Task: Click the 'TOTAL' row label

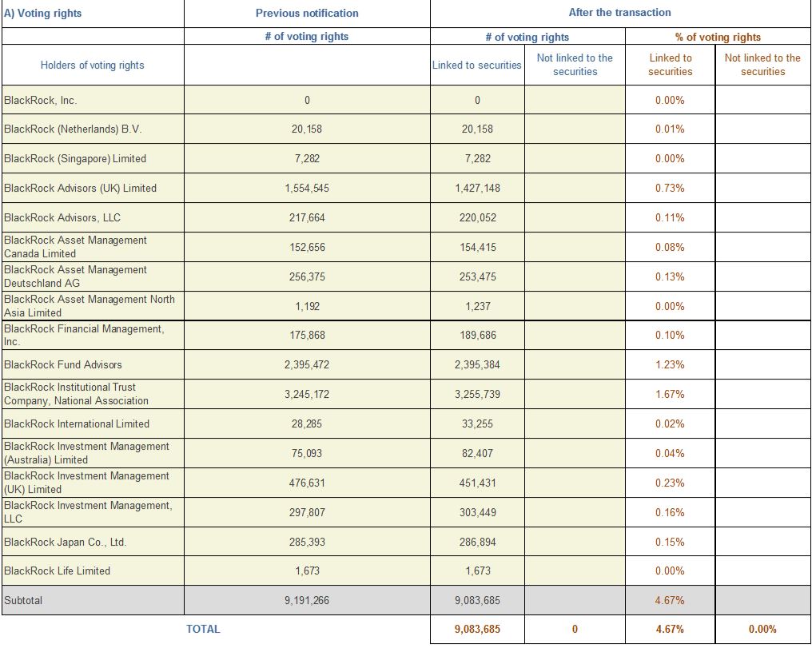Action: coord(203,630)
